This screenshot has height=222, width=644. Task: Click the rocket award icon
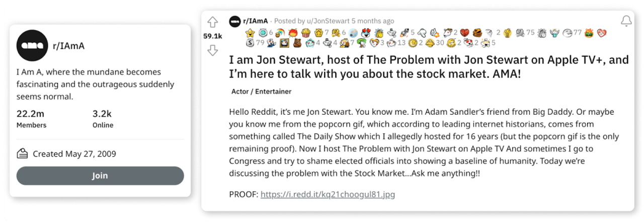(405, 33)
